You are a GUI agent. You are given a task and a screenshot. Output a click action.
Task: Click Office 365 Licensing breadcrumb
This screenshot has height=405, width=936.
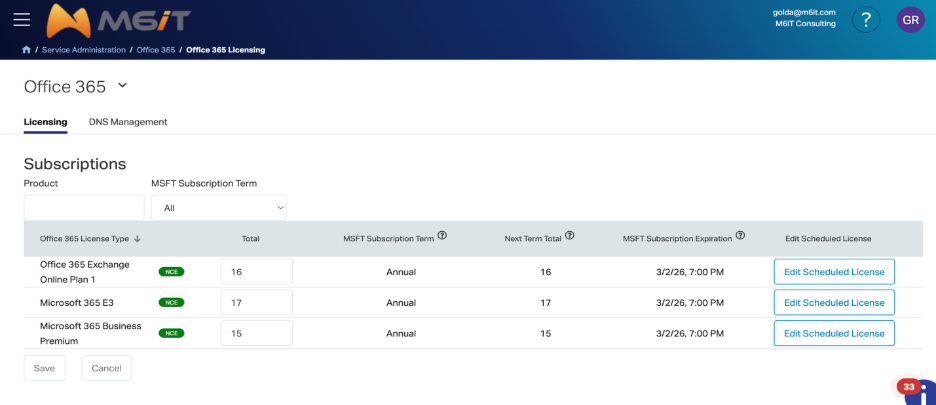[x=226, y=50]
